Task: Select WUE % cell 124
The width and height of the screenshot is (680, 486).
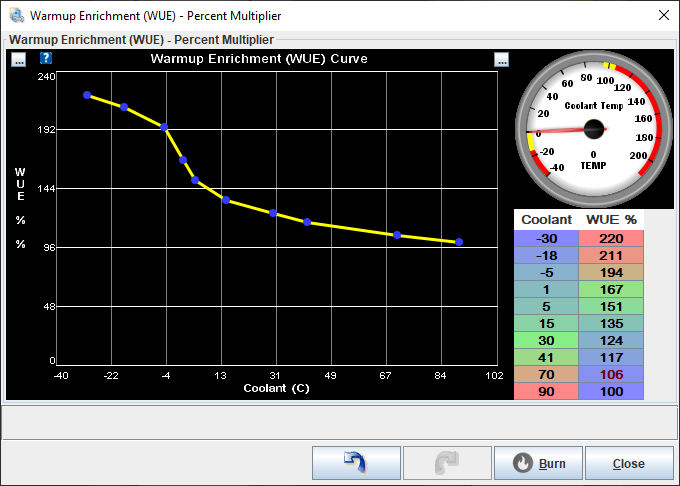Action: (x=611, y=340)
